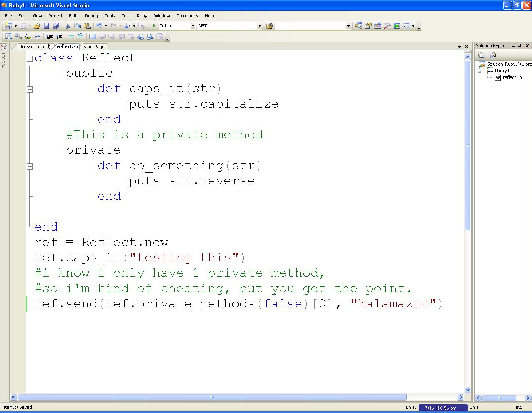Switch to the Ruby (stopped) tab
Screen dimensions: 532x413
[34, 47]
